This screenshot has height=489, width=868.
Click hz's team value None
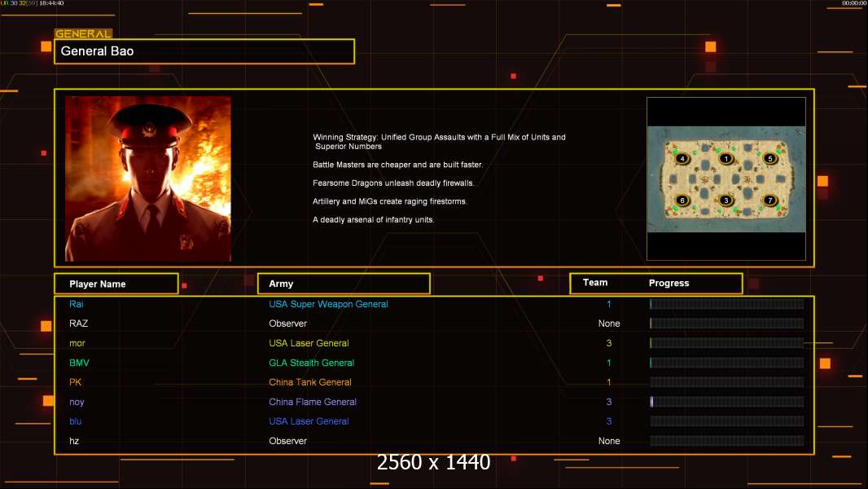(609, 441)
